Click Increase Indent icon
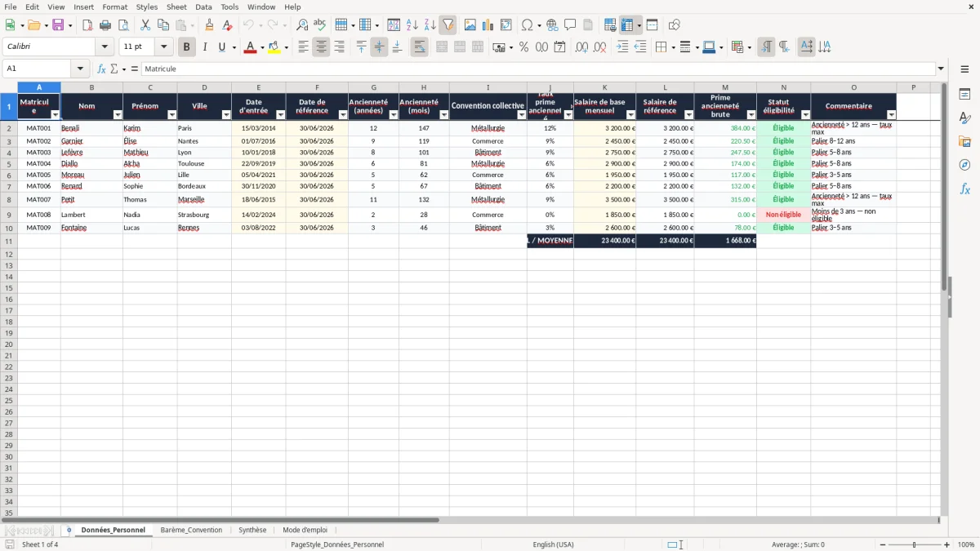The width and height of the screenshot is (980, 551). pyautogui.click(x=622, y=47)
